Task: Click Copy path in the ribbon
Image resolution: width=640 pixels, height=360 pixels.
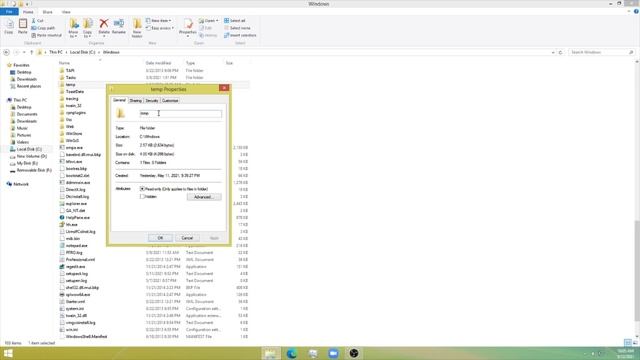Action: point(43,28)
